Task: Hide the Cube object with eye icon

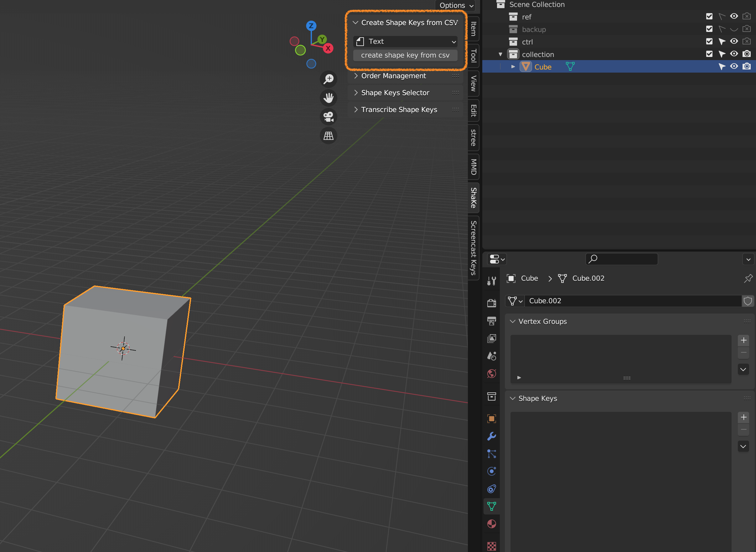Action: [734, 66]
